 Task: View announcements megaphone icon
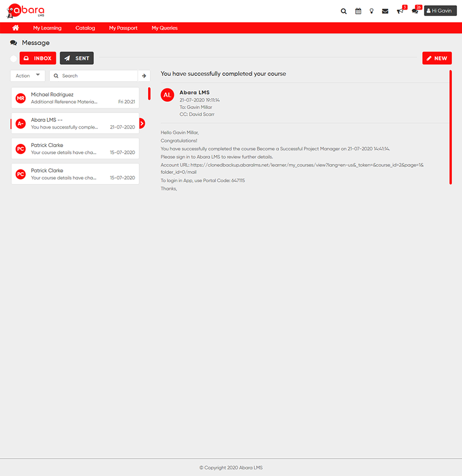coord(400,11)
